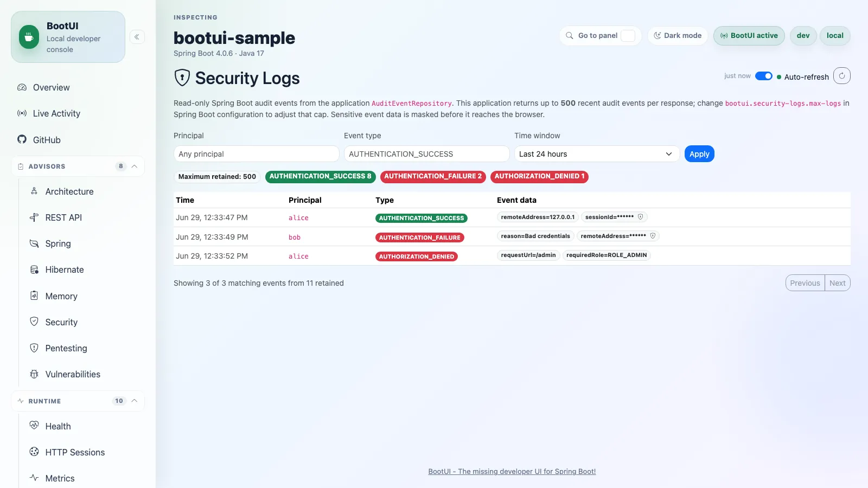The width and height of the screenshot is (868, 488).
Task: Click the remoteAddress=127.0.0.1 chip
Action: coord(538,217)
